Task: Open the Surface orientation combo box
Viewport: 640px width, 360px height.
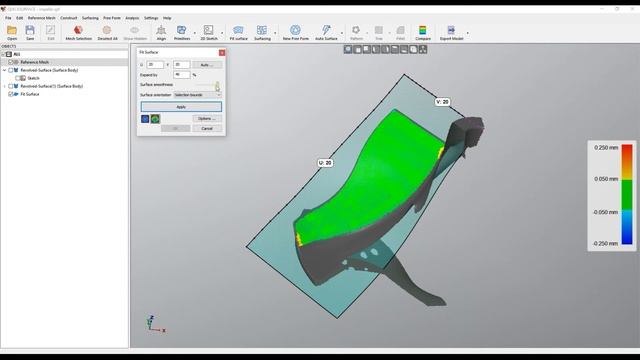Action: [x=198, y=95]
